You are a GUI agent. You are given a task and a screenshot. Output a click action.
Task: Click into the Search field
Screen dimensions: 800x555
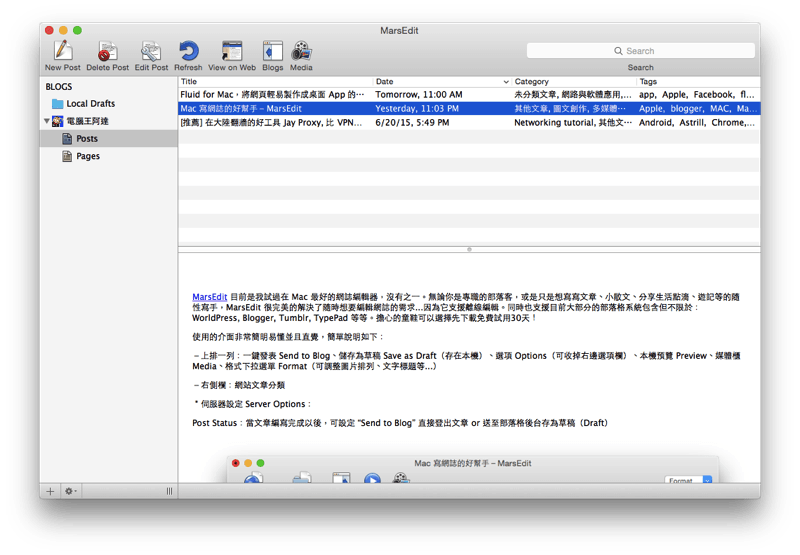pos(640,51)
